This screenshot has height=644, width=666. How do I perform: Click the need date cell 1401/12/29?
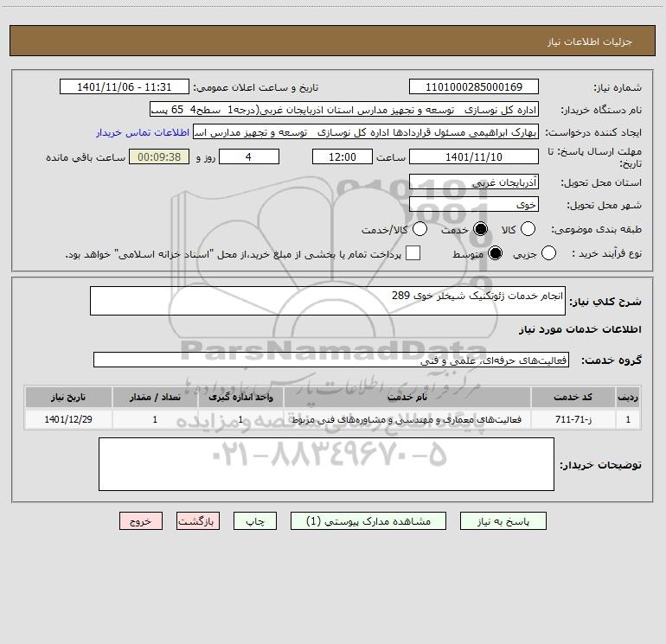coord(68,419)
